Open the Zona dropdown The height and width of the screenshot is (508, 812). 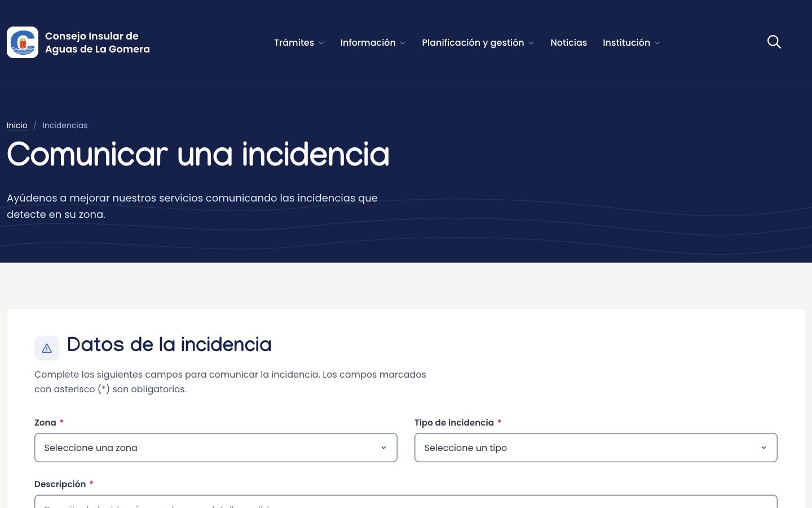pyautogui.click(x=216, y=448)
